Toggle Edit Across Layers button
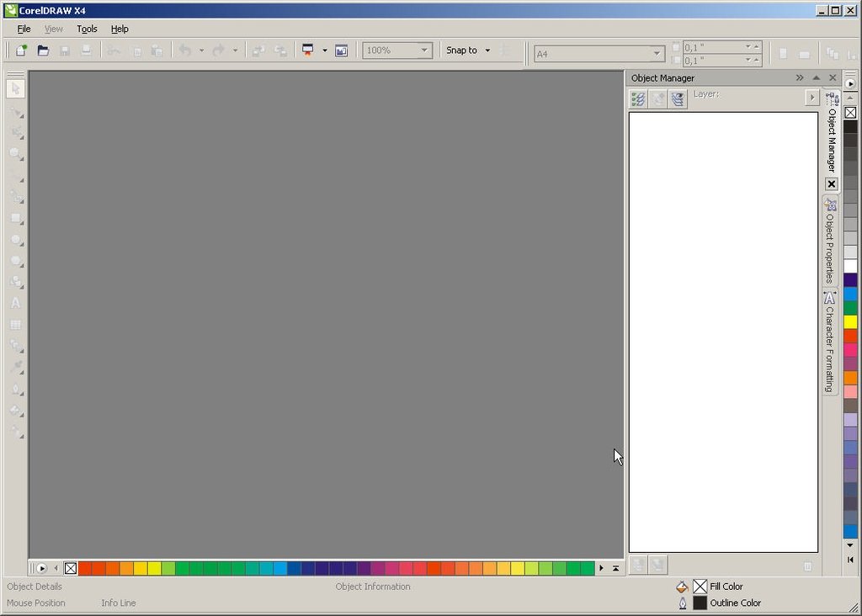Viewport: 862px width, 616px height. pyautogui.click(x=658, y=99)
